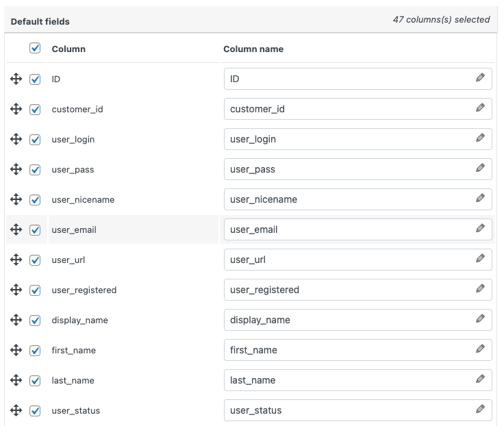The image size is (504, 426).
Task: Click the 'display_name' label in the Column list
Action: coord(79,321)
